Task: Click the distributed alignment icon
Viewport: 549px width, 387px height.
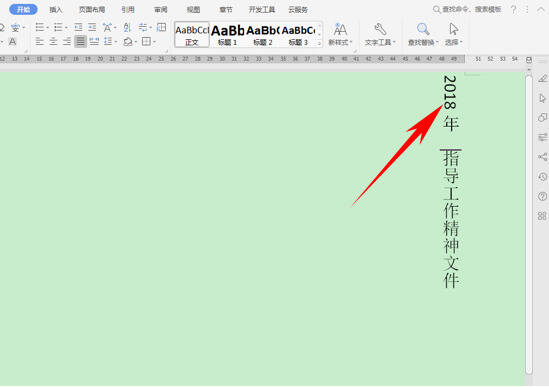Action: click(x=94, y=42)
